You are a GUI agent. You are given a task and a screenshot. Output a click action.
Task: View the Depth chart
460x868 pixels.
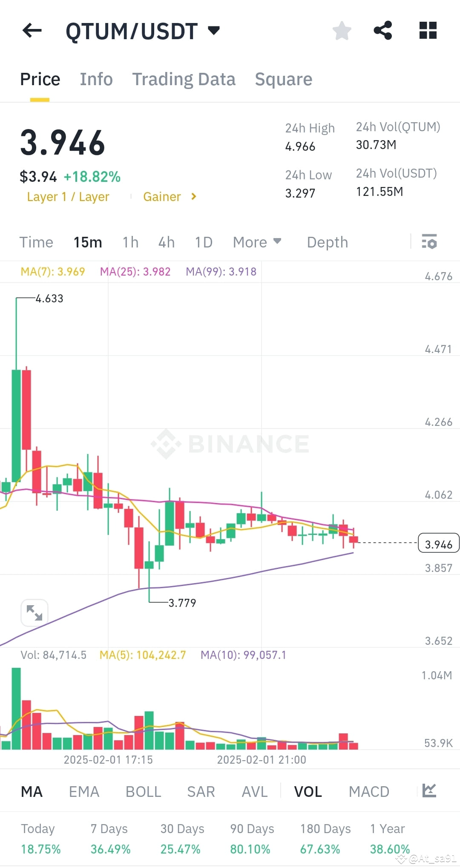(x=327, y=242)
